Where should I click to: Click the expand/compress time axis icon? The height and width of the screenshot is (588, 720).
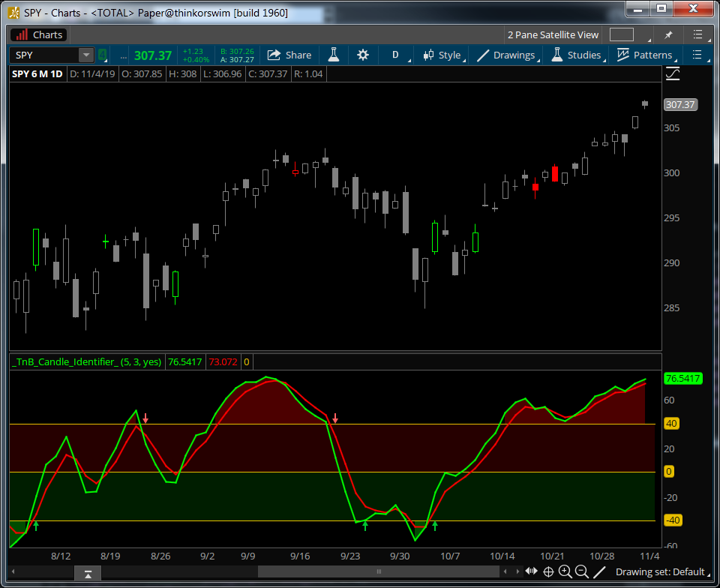(532, 571)
